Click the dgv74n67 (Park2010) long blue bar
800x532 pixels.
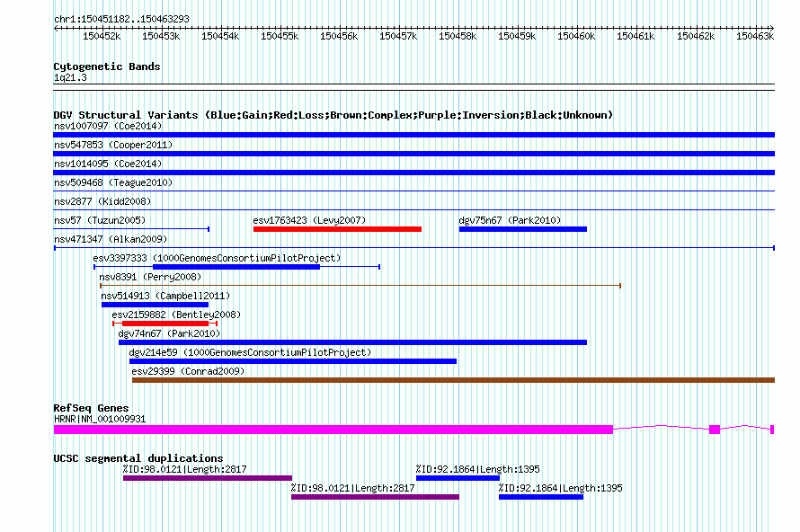[x=352, y=342]
